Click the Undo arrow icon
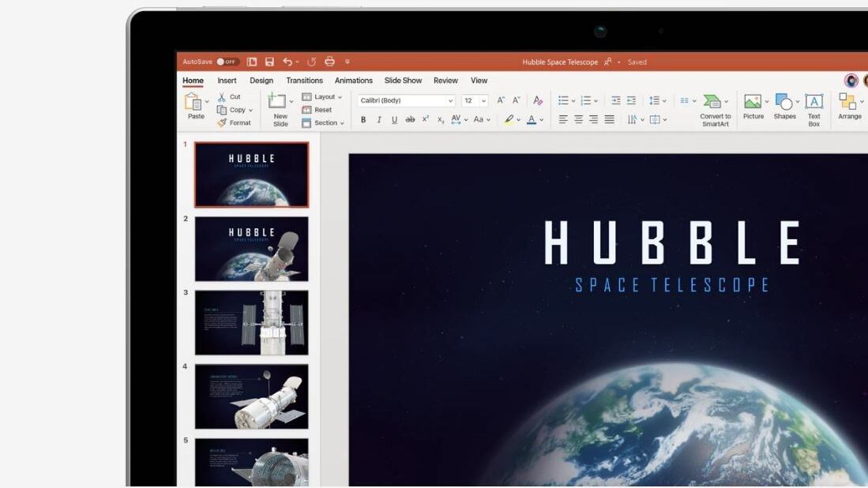This screenshot has height=488, width=868. pyautogui.click(x=287, y=62)
